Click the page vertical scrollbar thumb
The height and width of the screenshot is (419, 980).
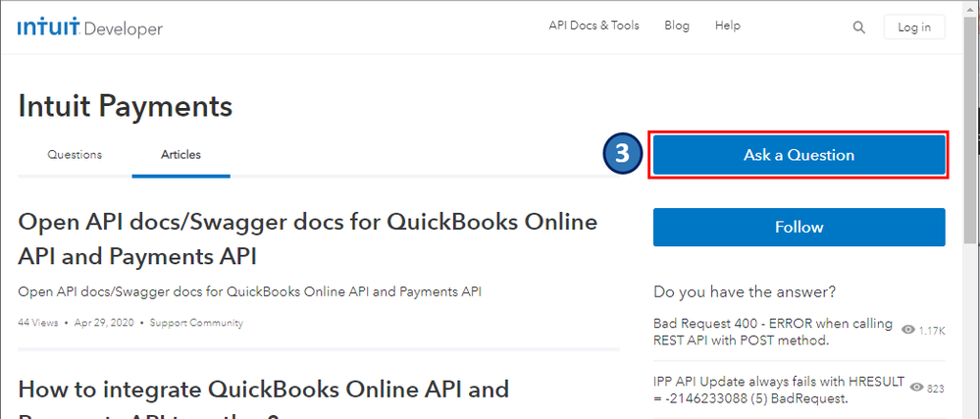(972, 129)
